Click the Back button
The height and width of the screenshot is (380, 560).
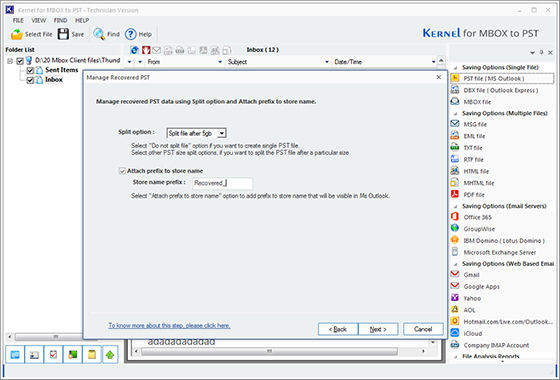point(338,329)
